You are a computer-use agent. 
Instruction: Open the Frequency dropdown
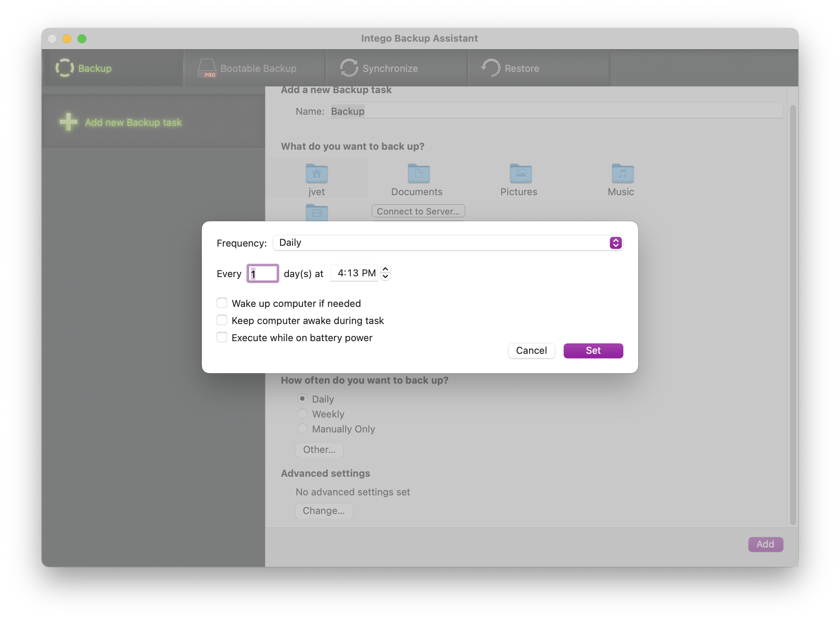[x=448, y=243]
